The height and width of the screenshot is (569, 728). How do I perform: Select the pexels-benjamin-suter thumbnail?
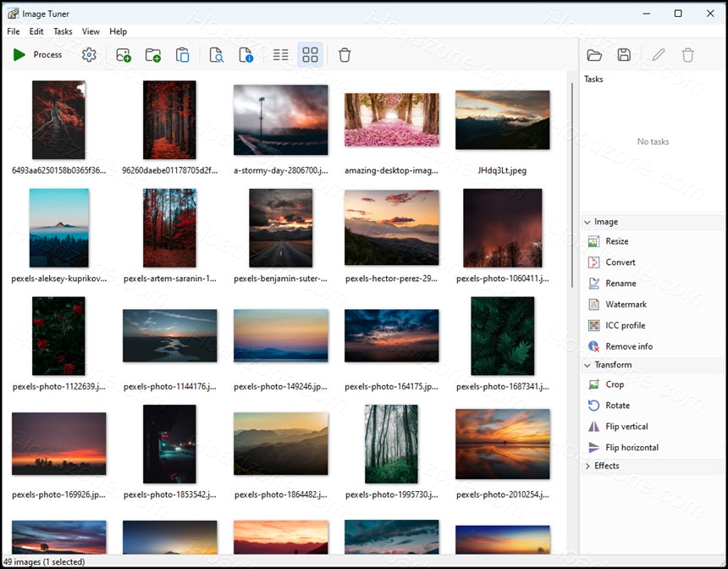[281, 228]
